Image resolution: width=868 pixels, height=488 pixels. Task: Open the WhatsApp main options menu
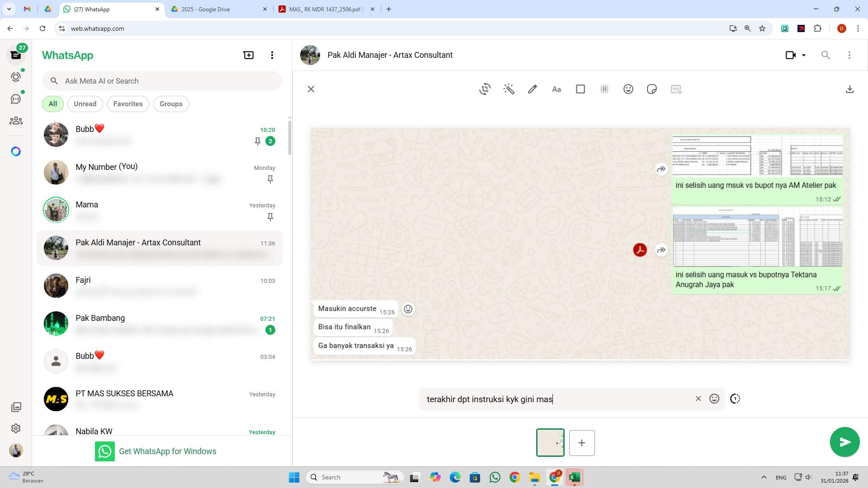(x=272, y=55)
